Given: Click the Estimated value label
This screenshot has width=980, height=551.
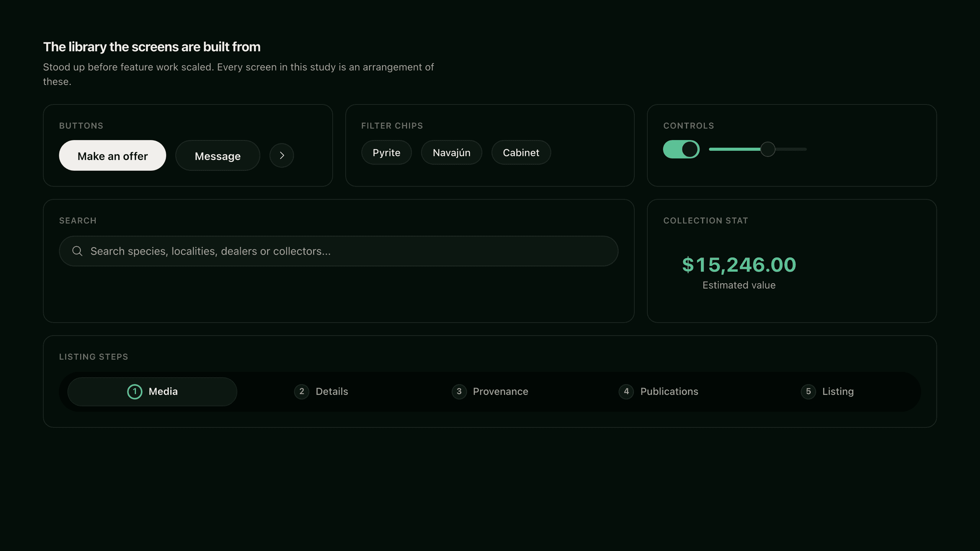Looking at the screenshot, I should tap(739, 285).
